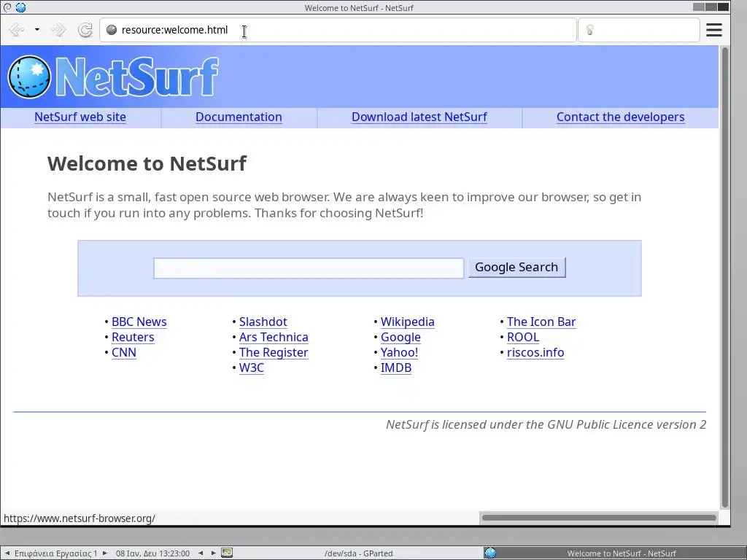
Task: Click the right arrow after the taskbar clock
Action: 214,553
